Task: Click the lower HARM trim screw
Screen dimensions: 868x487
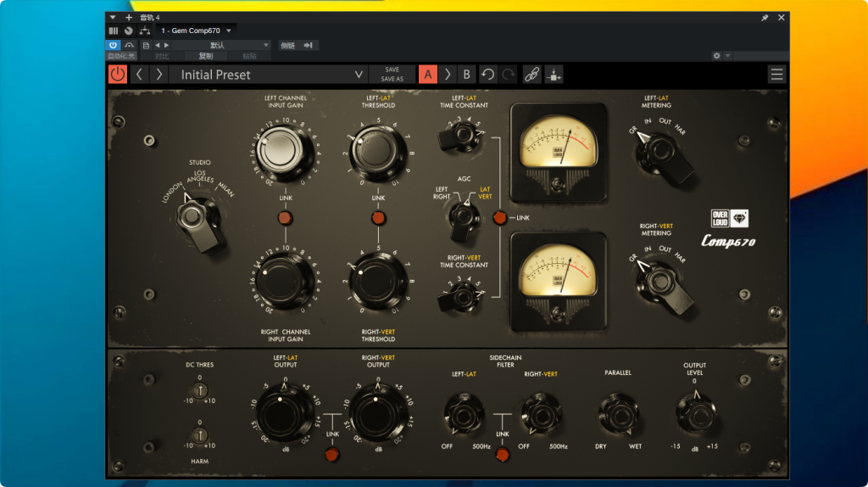Action: coord(200,435)
